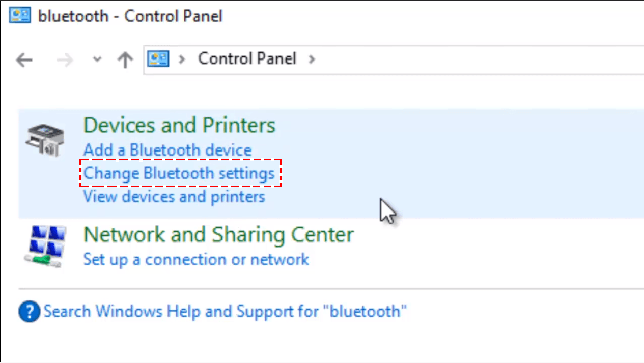Click the blue help question mark icon
This screenshot has width=644, height=363.
click(29, 311)
